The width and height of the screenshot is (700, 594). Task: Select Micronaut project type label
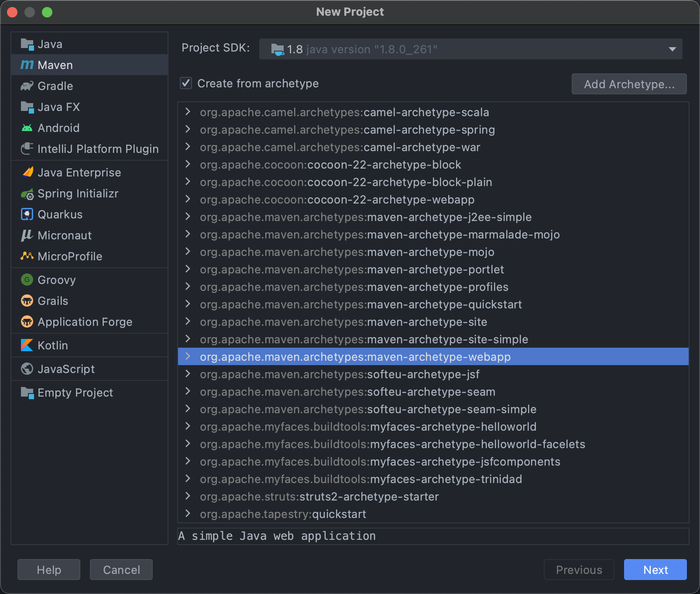tap(65, 235)
